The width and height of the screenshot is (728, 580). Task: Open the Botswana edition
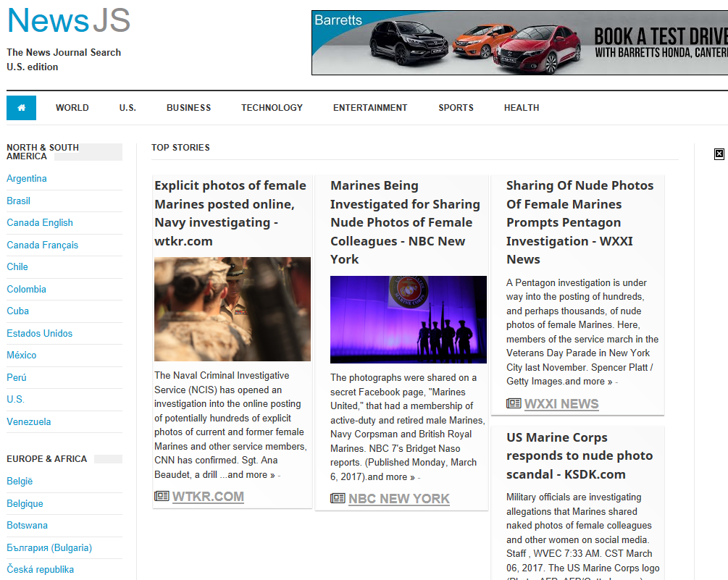click(x=27, y=525)
